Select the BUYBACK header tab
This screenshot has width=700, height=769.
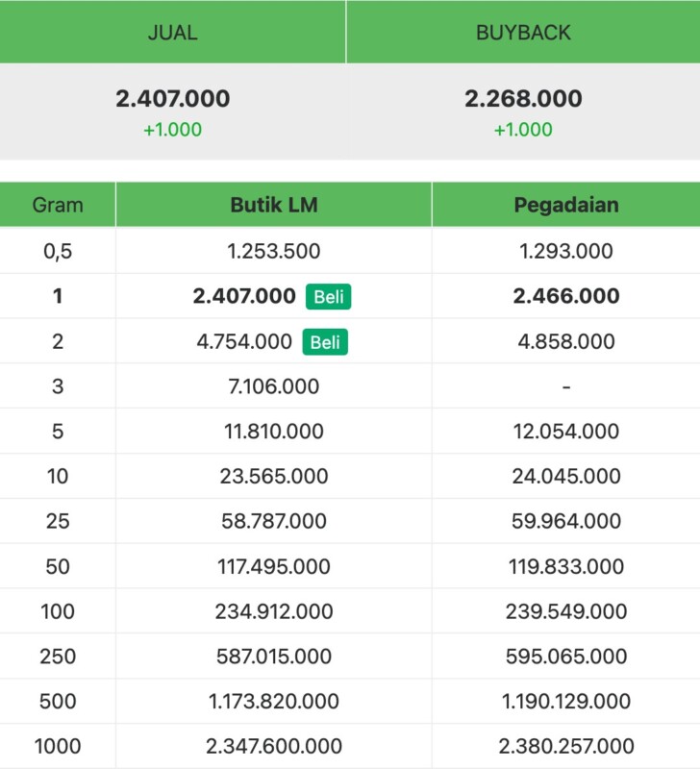coord(523,33)
